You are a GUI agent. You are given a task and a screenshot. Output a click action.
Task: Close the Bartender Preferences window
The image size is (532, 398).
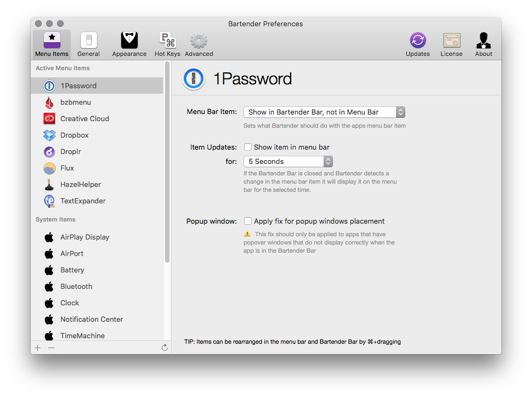pos(38,24)
